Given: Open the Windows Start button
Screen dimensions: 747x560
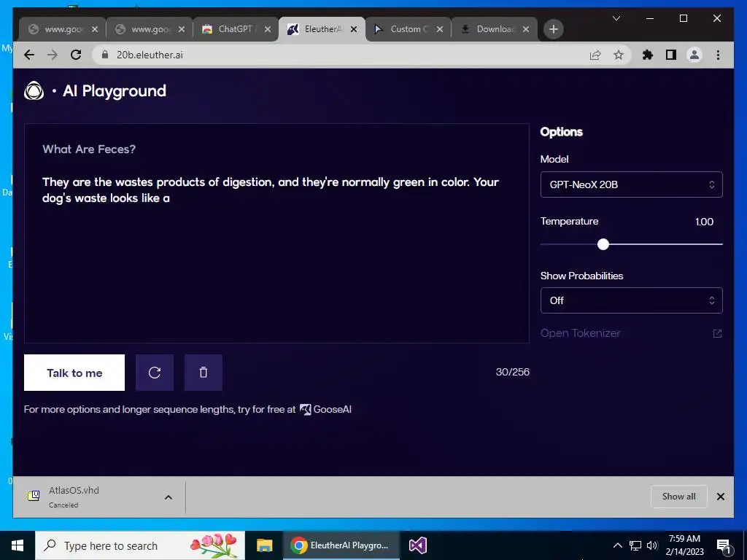Looking at the screenshot, I should [x=18, y=545].
